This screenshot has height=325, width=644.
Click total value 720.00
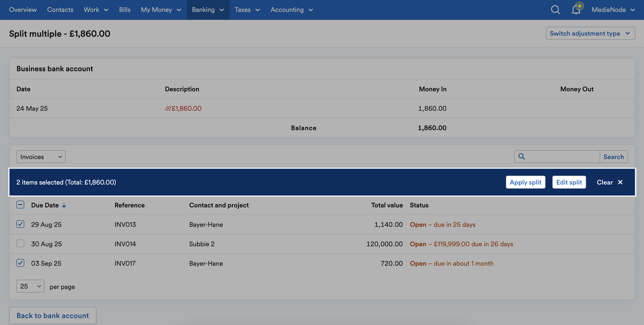392,263
